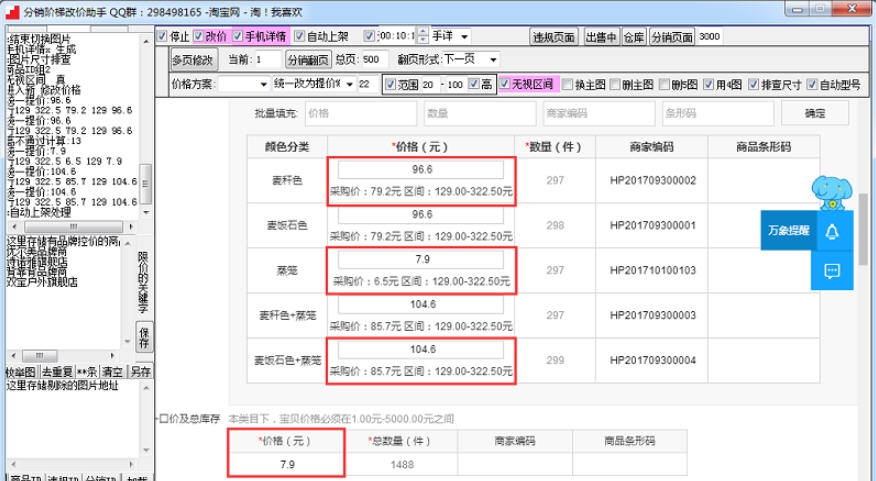This screenshot has width=876, height=481.
Task: Select the 欢宝户外旗舰店 entry in brand list
Action: (x=42, y=282)
